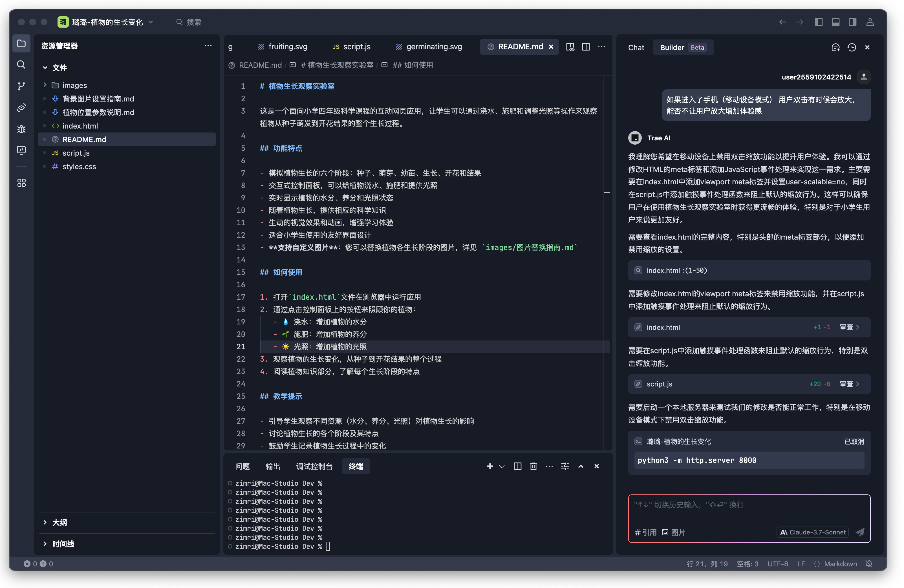Send the message with paper plane icon

[860, 532]
